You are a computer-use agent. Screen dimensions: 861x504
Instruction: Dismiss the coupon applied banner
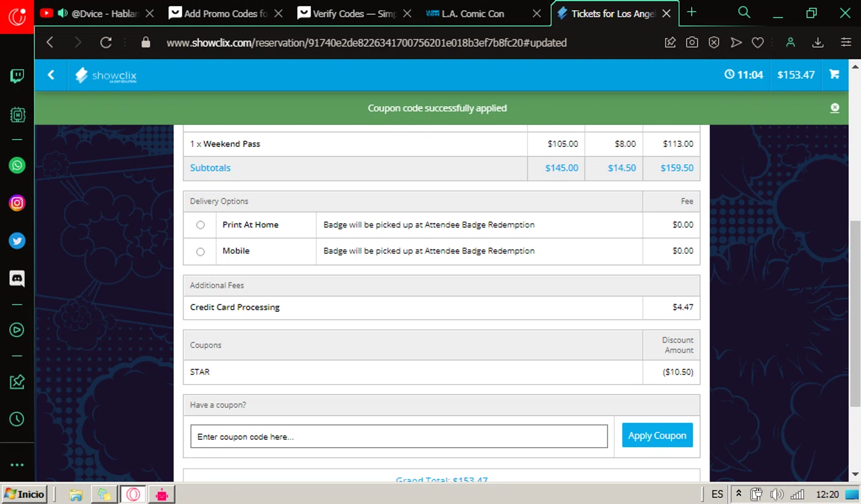(x=835, y=108)
